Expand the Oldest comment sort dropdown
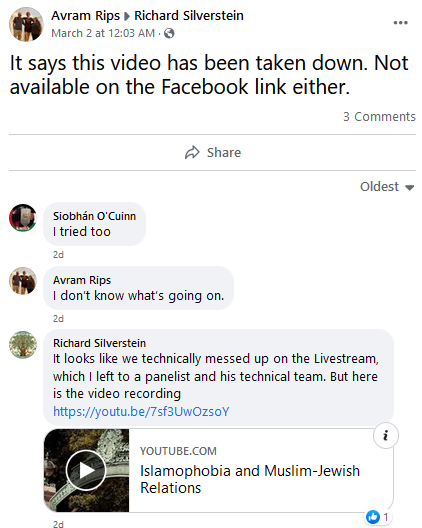This screenshot has width=422, height=528. [387, 187]
